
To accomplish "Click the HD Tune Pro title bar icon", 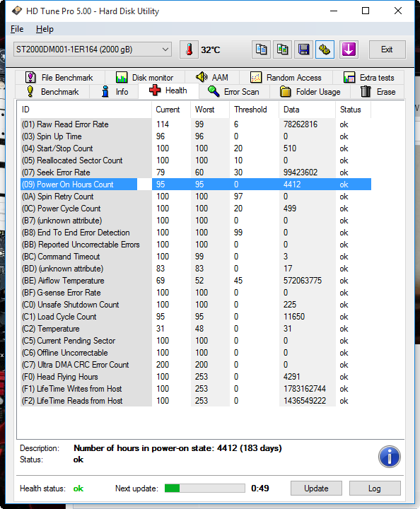I will tap(17, 11).
